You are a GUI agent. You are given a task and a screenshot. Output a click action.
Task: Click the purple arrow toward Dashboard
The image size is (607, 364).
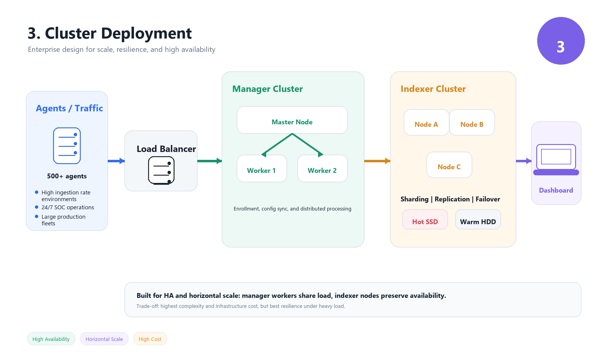point(523,161)
